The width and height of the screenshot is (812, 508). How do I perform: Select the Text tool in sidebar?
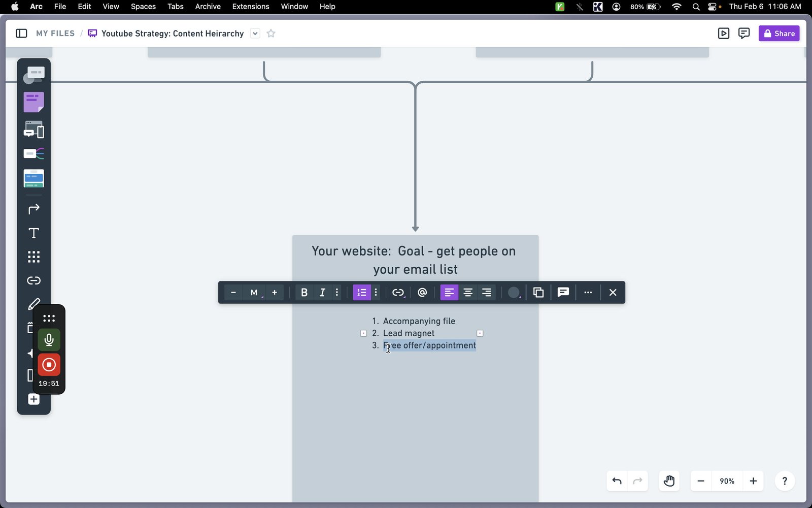tap(33, 233)
